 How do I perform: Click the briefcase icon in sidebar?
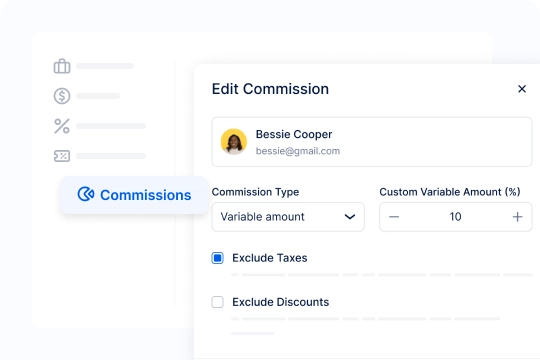tap(62, 66)
